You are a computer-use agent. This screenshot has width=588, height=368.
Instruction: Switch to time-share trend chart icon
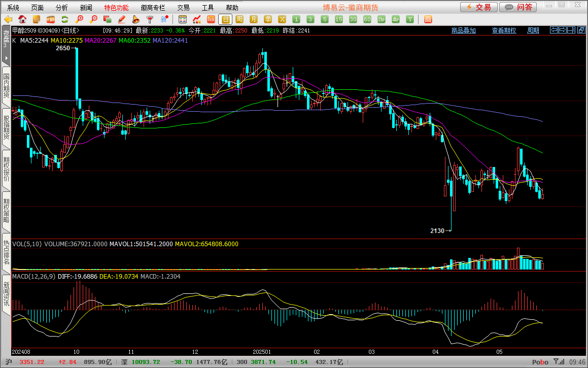pos(197,19)
